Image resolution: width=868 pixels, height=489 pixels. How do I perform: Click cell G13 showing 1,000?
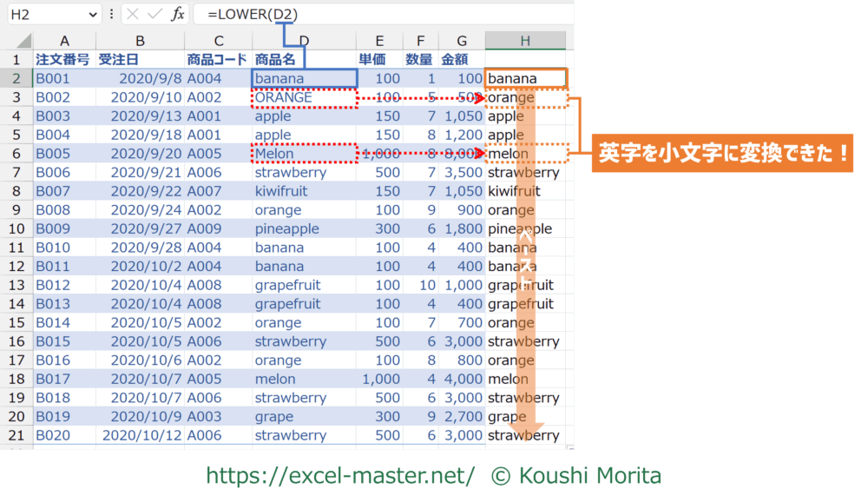click(x=461, y=285)
